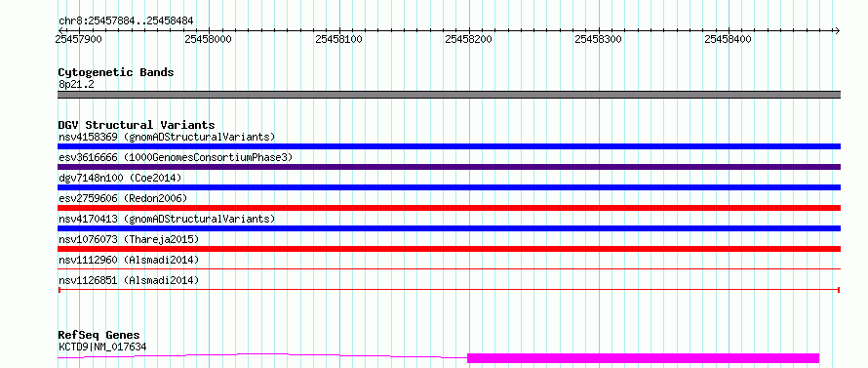Click the RefSeq Genes track title

[x=99, y=336]
